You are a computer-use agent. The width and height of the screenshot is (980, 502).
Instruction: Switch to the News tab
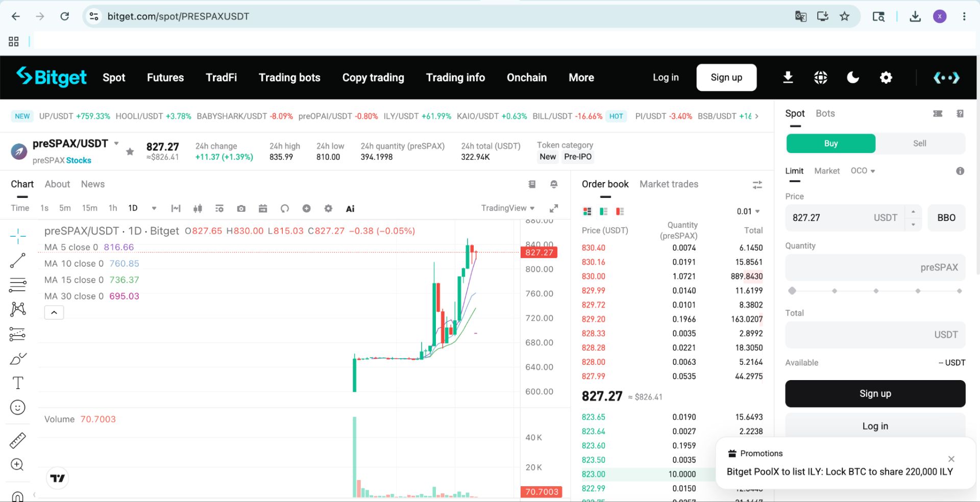pos(93,184)
